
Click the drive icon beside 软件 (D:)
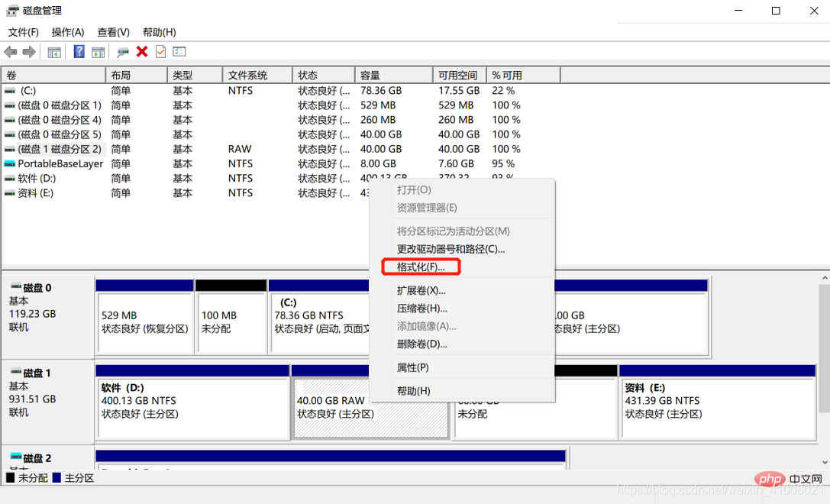tap(9, 179)
